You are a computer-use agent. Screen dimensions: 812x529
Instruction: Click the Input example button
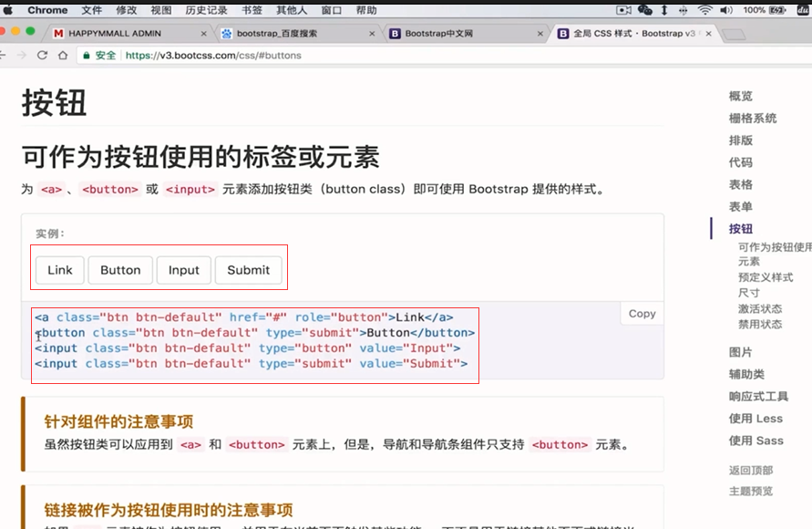coord(184,270)
